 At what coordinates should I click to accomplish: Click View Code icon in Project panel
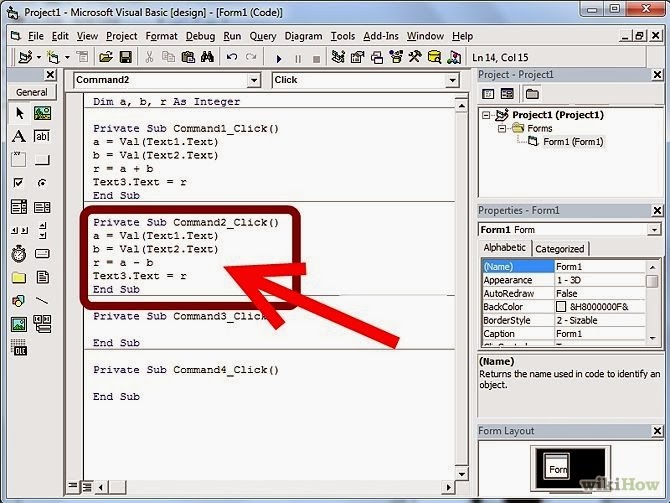coord(488,94)
